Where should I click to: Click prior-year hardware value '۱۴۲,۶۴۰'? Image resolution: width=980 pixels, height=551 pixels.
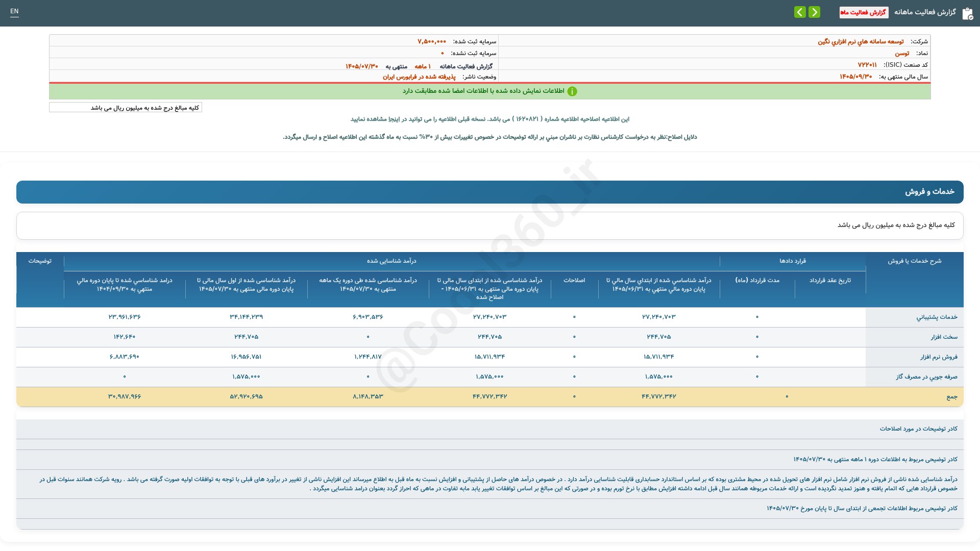[125, 337]
